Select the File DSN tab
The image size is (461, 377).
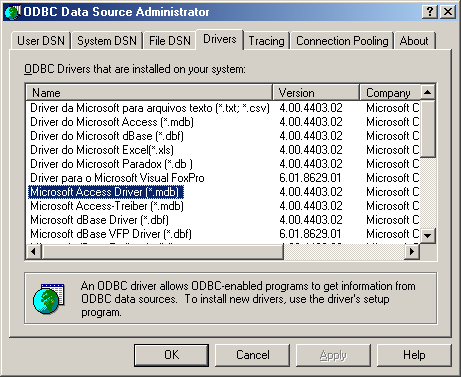point(170,41)
